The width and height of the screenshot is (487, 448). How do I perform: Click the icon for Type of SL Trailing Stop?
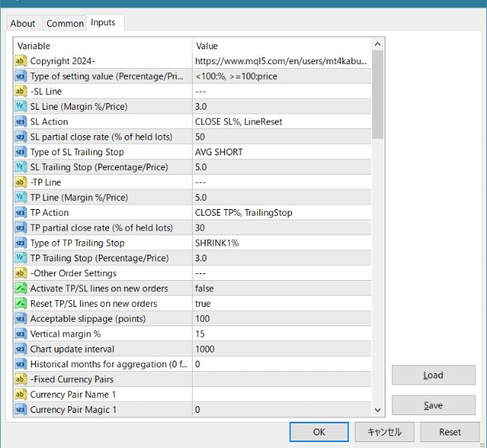[20, 152]
